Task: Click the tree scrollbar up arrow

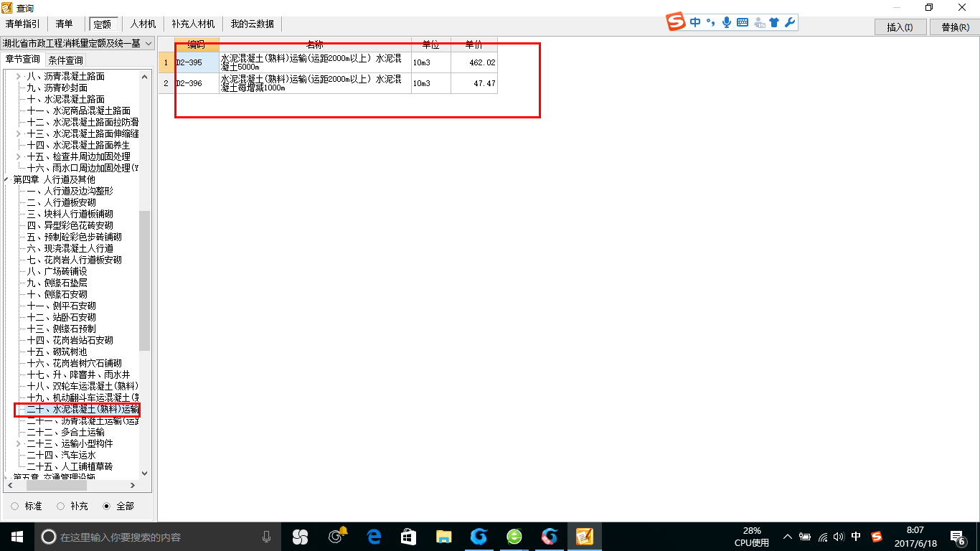Action: 145,76
